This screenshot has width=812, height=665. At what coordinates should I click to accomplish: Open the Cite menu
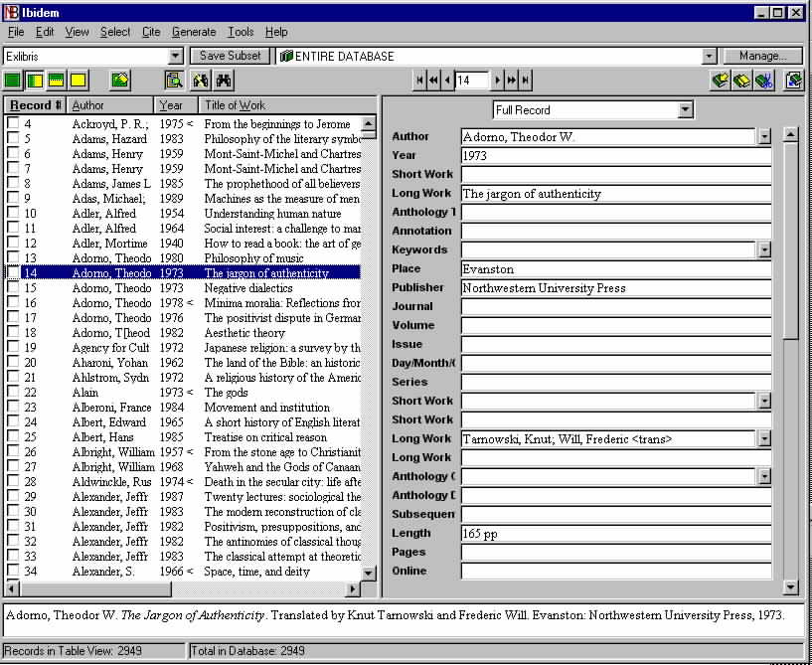tap(151, 32)
